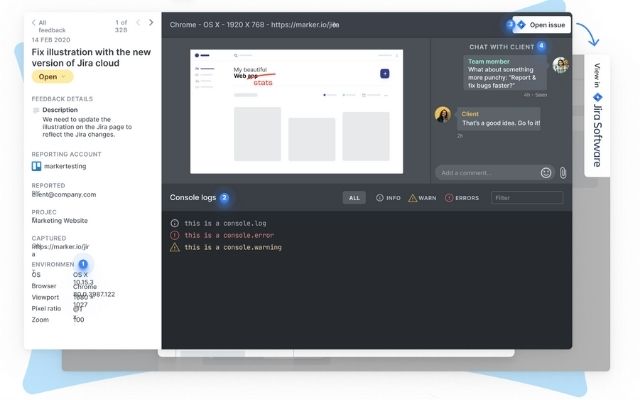Click the Jira Software diamond logo
The width and height of the screenshot is (640, 400).
point(597,97)
